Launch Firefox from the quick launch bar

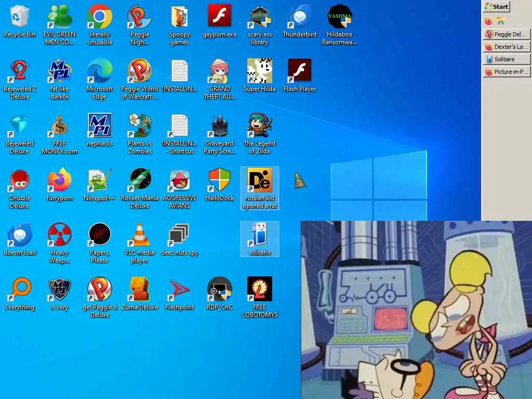tap(488, 21)
